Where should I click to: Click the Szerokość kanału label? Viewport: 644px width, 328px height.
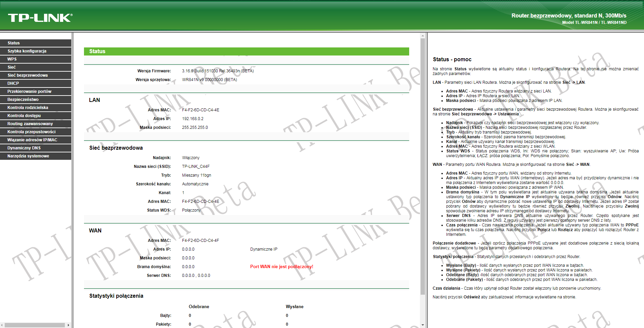coord(153,184)
